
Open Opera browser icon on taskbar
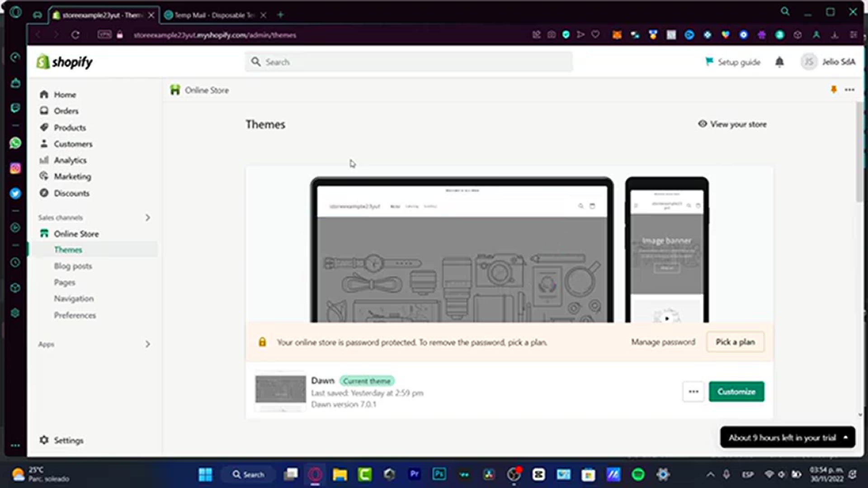(315, 474)
